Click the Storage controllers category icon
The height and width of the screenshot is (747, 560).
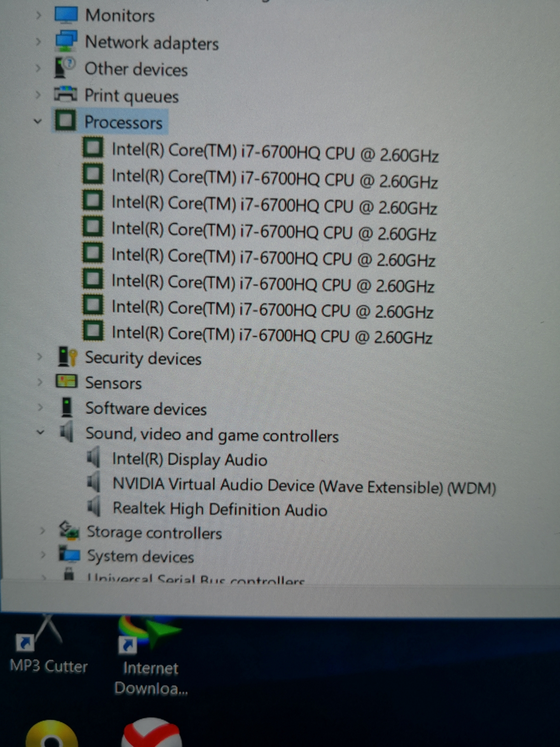click(x=69, y=530)
